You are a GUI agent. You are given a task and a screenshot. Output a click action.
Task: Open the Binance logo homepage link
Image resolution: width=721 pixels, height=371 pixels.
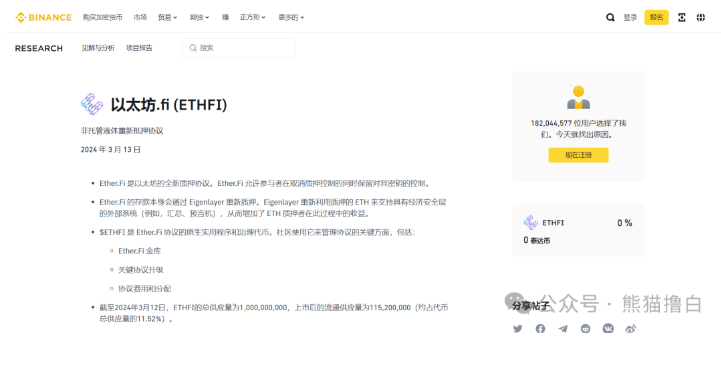(x=43, y=17)
